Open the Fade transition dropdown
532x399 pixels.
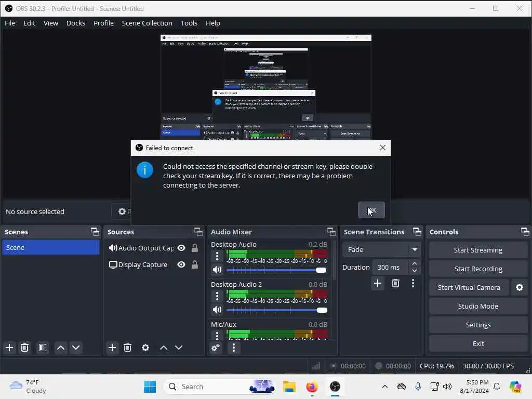381,250
